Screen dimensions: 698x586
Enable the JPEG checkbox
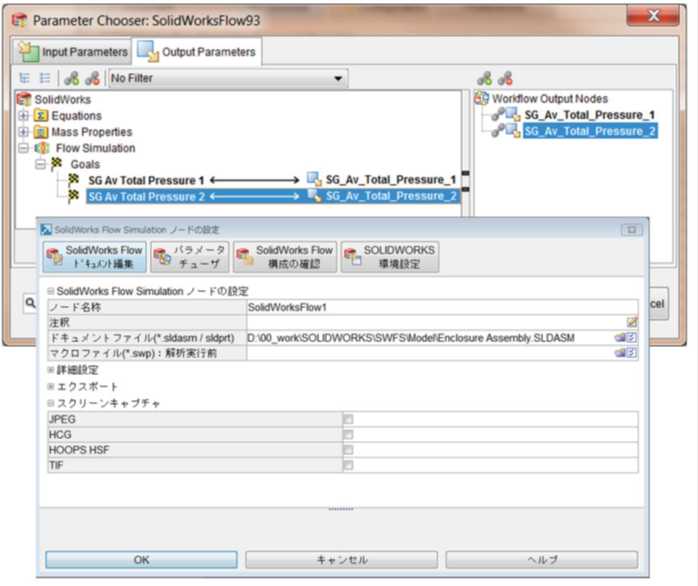pyautogui.click(x=349, y=419)
